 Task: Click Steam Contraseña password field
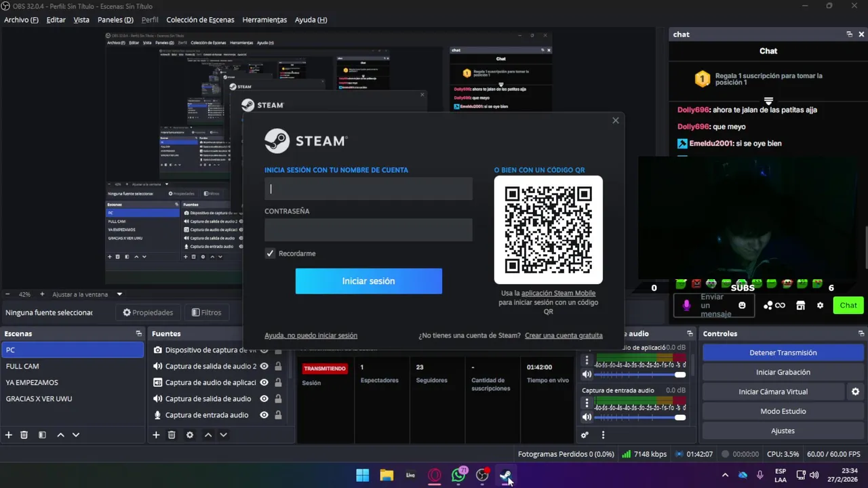(368, 230)
